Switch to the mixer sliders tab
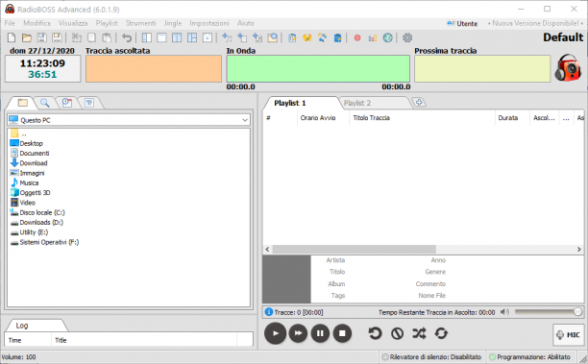588x364 pixels. click(89, 103)
